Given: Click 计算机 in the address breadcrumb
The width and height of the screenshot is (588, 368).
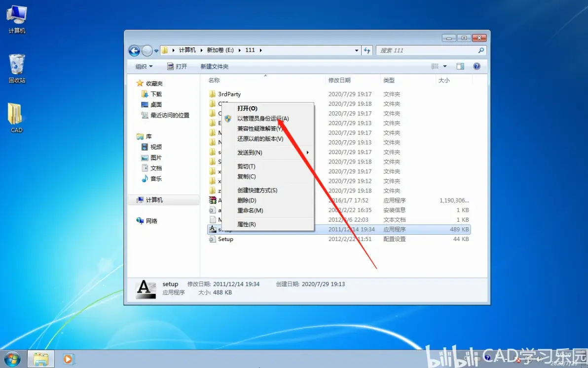Looking at the screenshot, I should [187, 50].
